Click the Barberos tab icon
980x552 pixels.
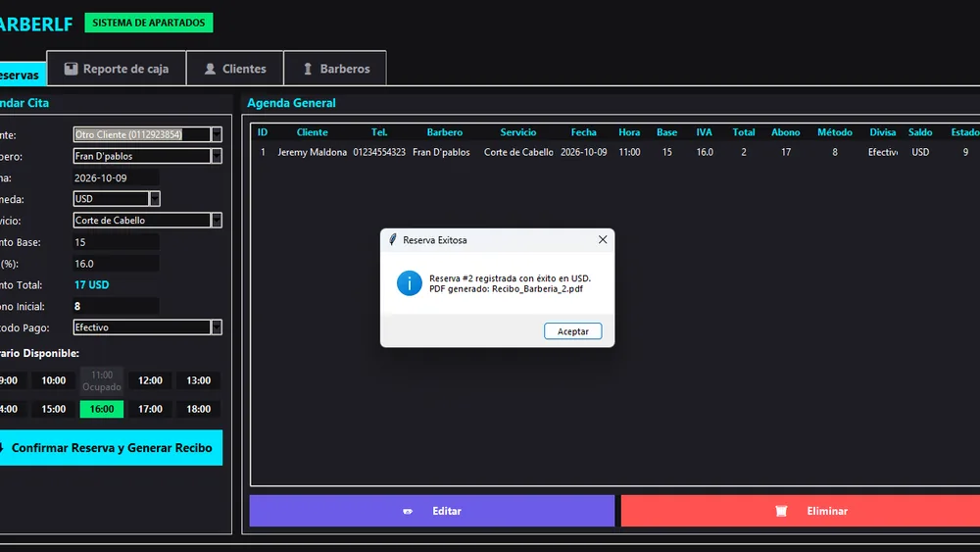(x=308, y=69)
